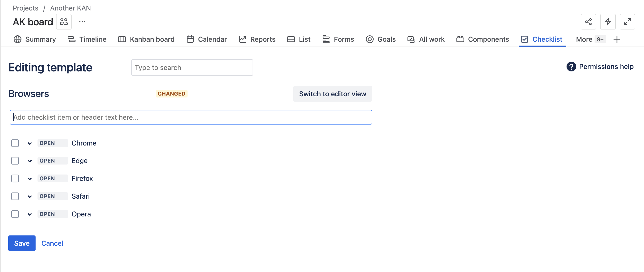The width and height of the screenshot is (644, 272).
Task: Click the share icon button
Action: point(588,22)
